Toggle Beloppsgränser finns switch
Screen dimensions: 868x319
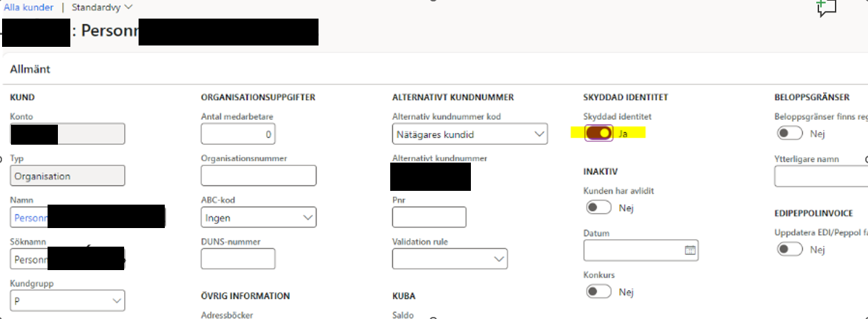(789, 134)
